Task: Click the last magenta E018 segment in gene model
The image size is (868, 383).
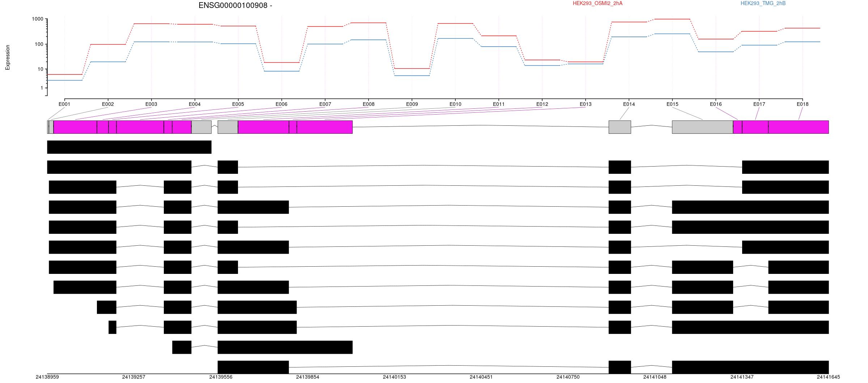Action: click(799, 127)
